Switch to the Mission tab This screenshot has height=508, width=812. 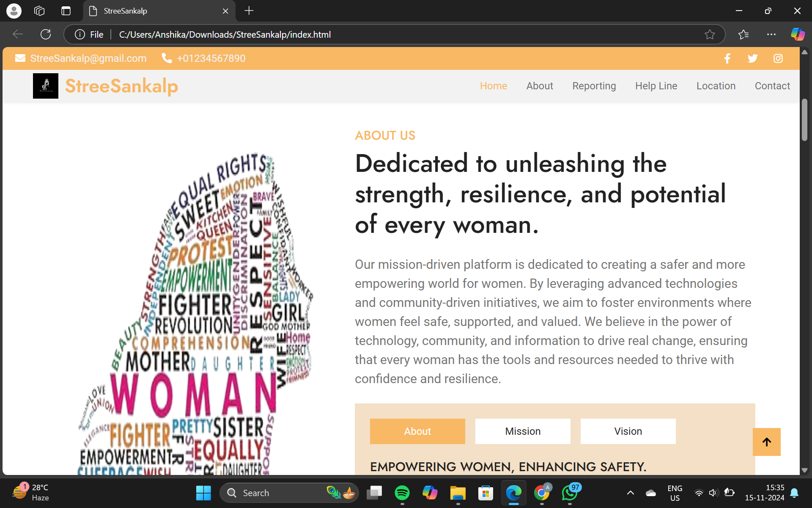[523, 431]
